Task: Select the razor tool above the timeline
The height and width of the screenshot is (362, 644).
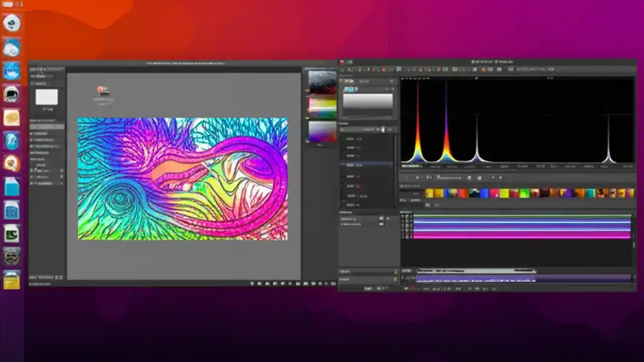Action: [x=445, y=177]
